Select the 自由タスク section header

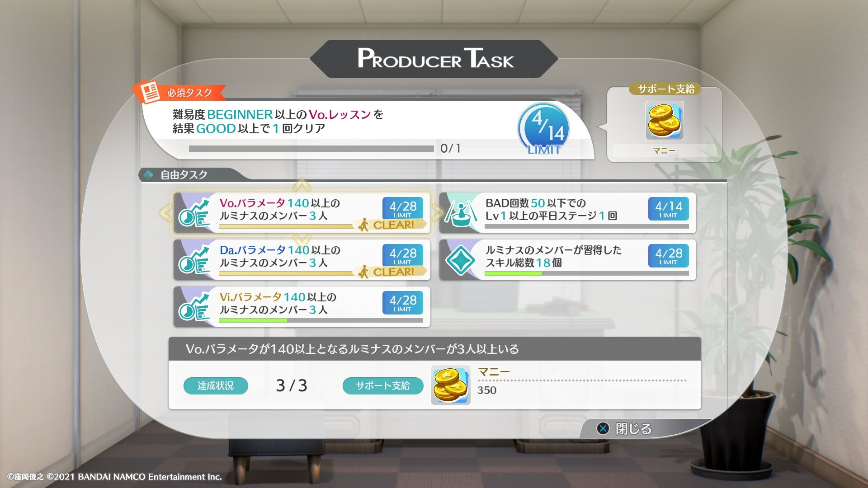coord(184,174)
